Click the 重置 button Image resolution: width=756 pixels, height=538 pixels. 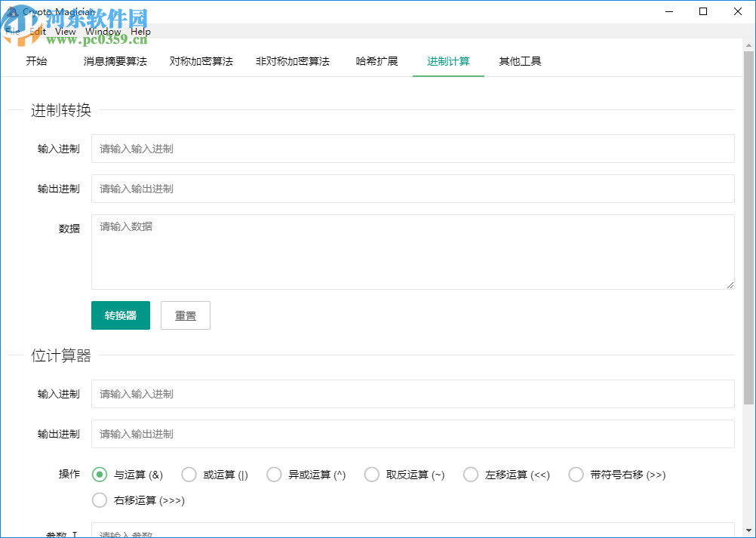tap(185, 315)
